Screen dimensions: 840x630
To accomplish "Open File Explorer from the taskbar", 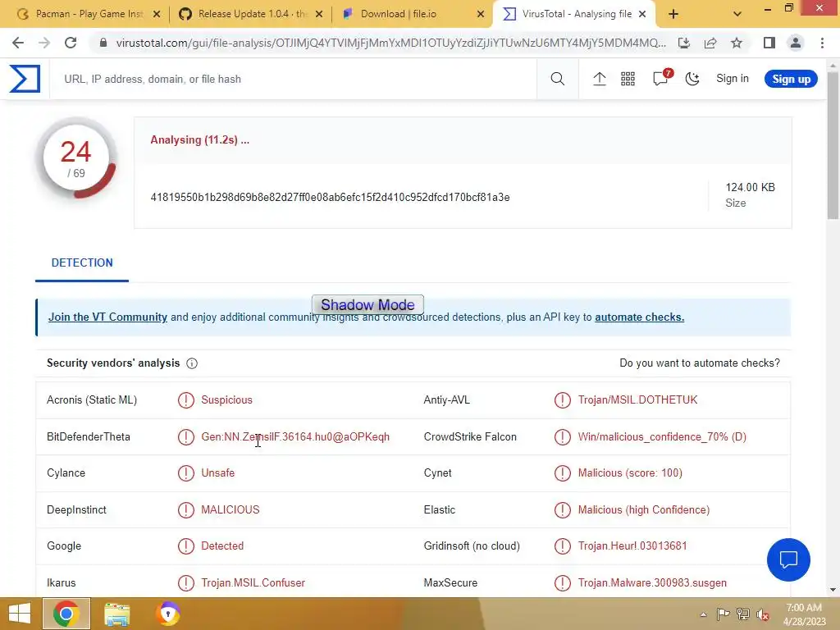I will (116, 614).
